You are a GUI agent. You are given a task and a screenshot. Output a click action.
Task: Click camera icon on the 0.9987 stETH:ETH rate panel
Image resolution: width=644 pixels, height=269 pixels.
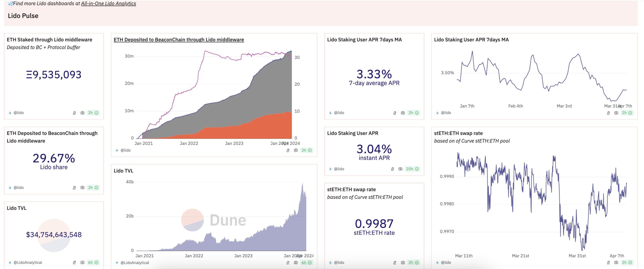click(x=403, y=262)
